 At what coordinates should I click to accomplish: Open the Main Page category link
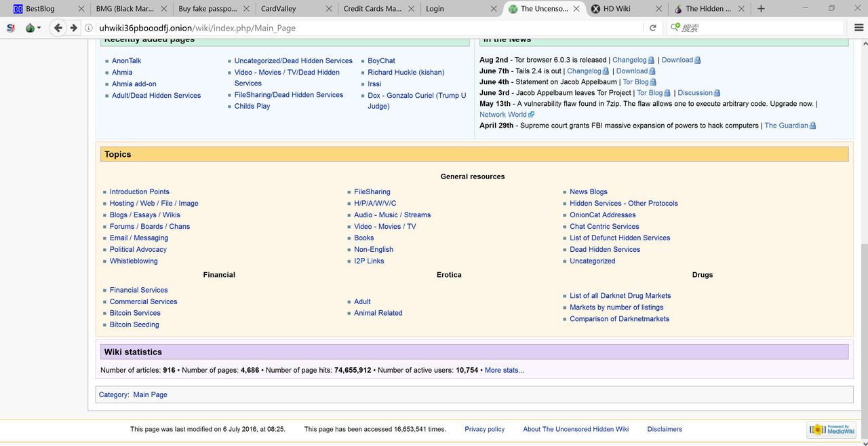[150, 395]
